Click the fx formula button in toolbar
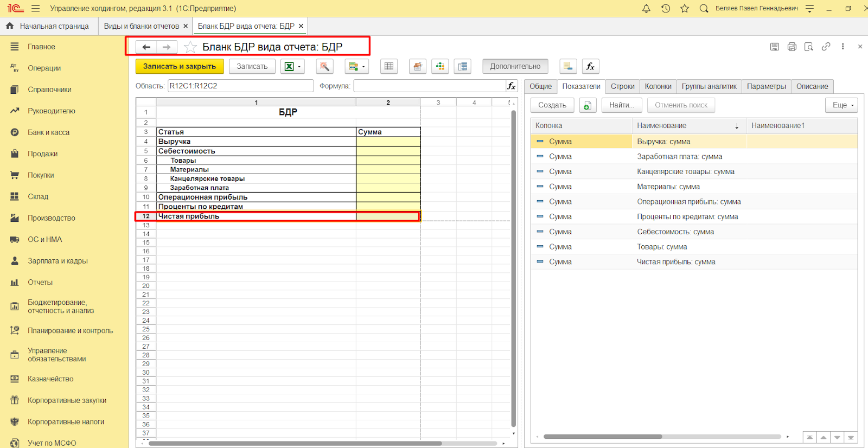Viewport: 868px width, 448px height. click(x=590, y=66)
